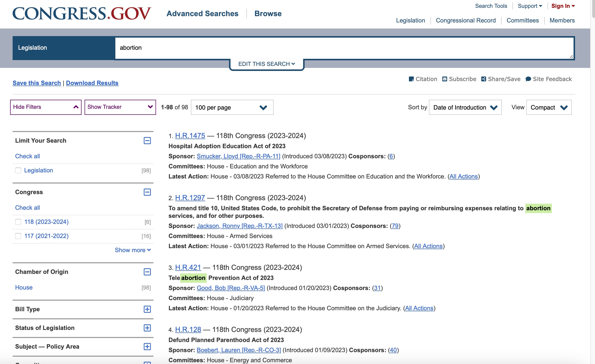Expand the Bill Type filter
This screenshot has height=364, width=595.
pyautogui.click(x=147, y=309)
